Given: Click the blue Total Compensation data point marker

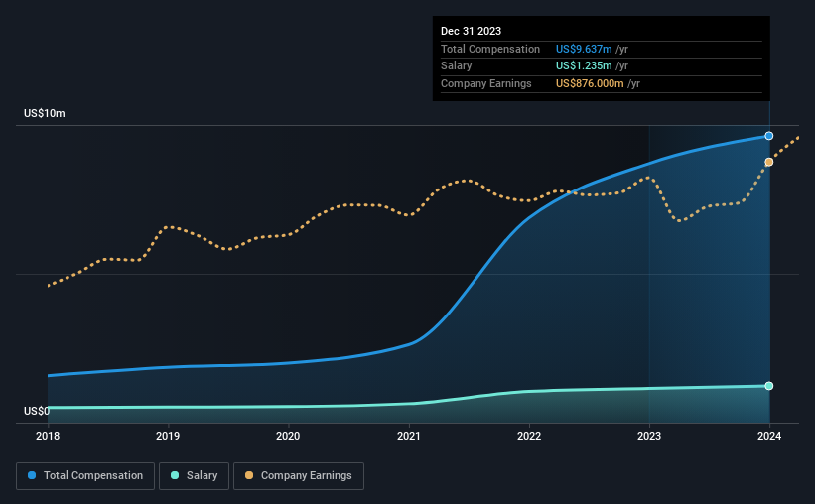Looking at the screenshot, I should tap(768, 136).
